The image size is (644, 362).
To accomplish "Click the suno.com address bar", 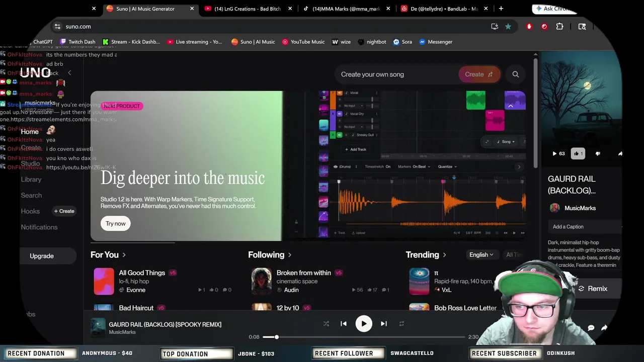I will pos(272,27).
